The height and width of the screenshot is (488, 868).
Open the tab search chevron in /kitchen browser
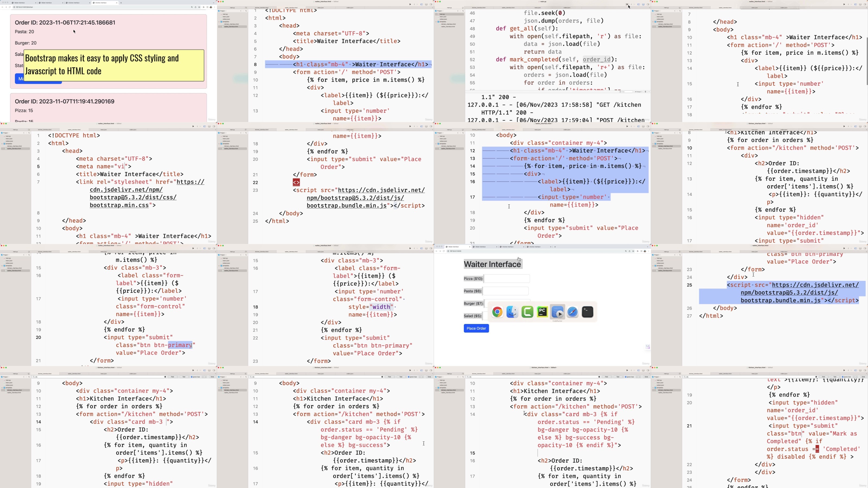coord(214,3)
